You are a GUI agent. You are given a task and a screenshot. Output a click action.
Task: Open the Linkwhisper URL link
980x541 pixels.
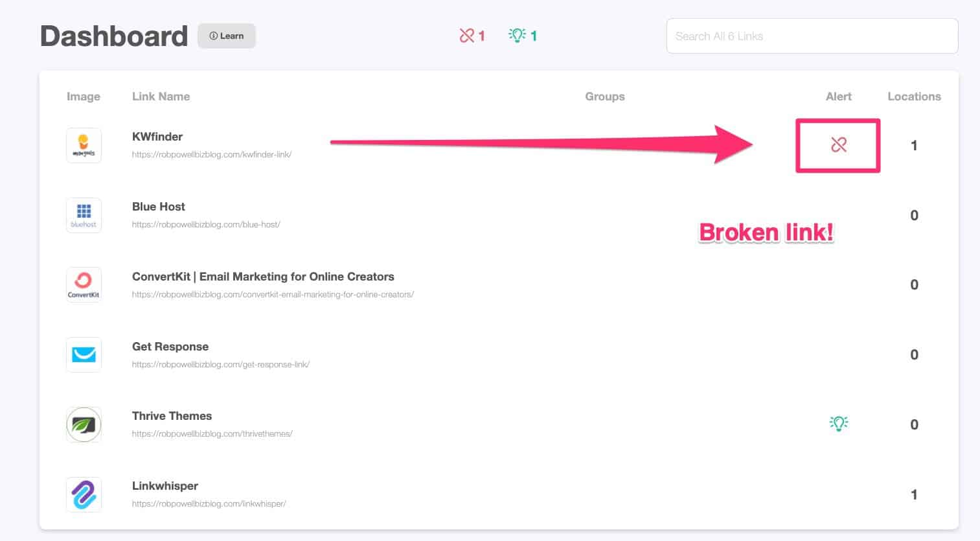tap(209, 503)
